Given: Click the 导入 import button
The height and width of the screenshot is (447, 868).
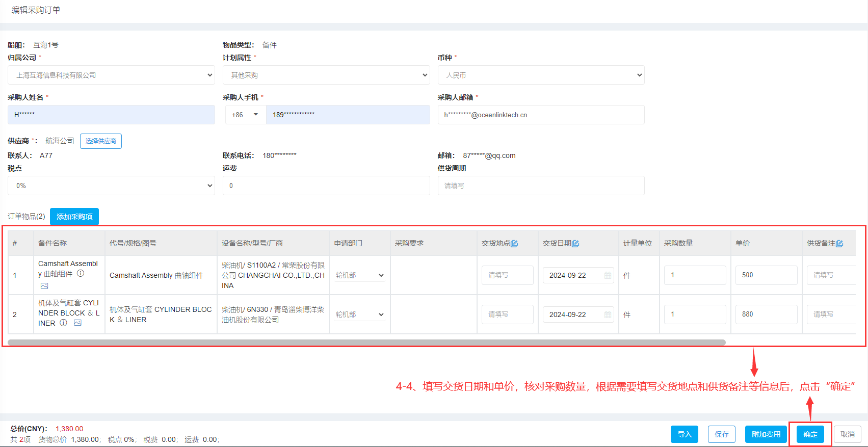Looking at the screenshot, I should point(685,434).
